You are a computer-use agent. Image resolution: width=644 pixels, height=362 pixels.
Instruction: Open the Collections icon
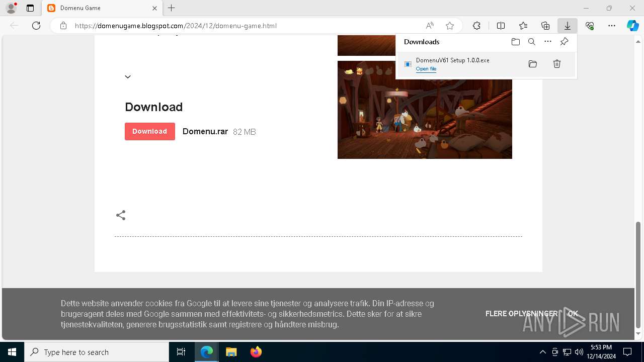pyautogui.click(x=545, y=26)
